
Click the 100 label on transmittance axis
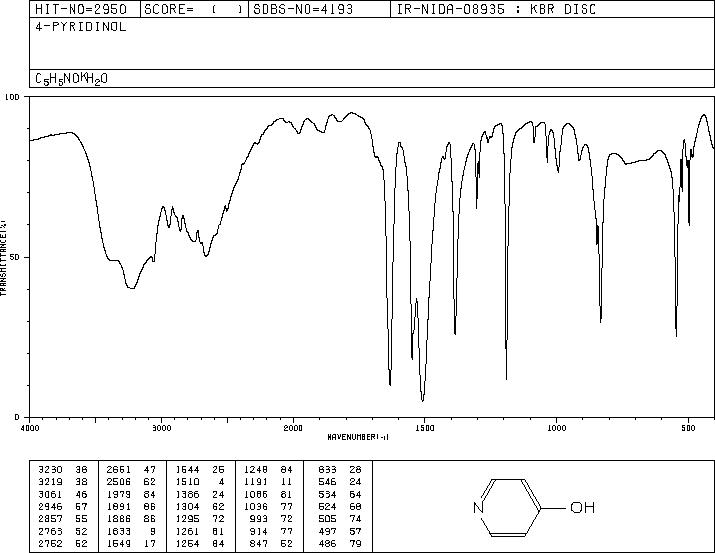click(x=12, y=97)
